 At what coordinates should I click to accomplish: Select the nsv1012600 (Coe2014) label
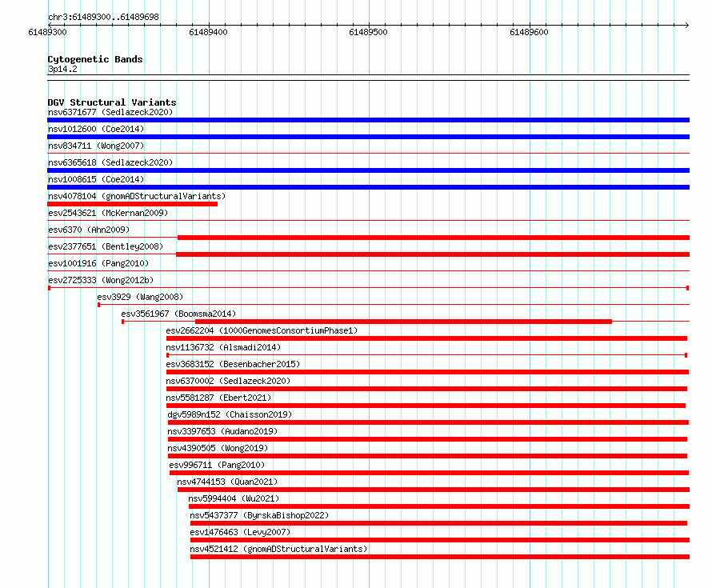[96, 129]
